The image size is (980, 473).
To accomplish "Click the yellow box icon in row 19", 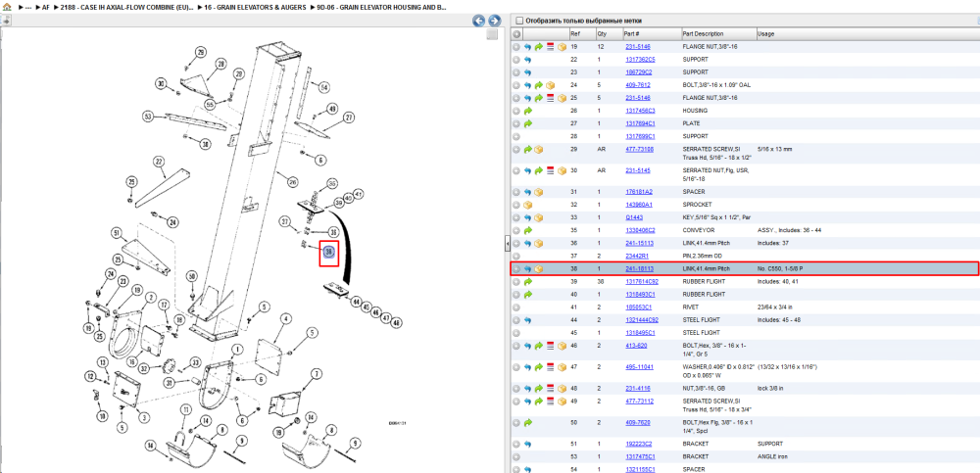I will (x=562, y=47).
